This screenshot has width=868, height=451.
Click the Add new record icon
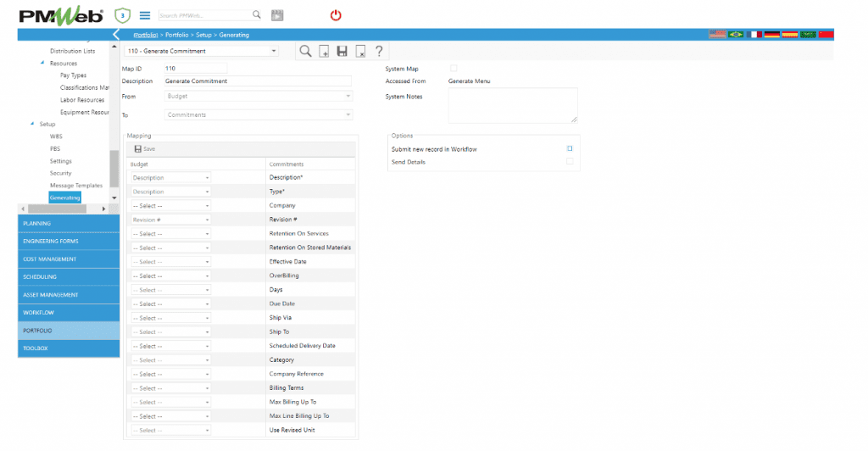click(324, 52)
